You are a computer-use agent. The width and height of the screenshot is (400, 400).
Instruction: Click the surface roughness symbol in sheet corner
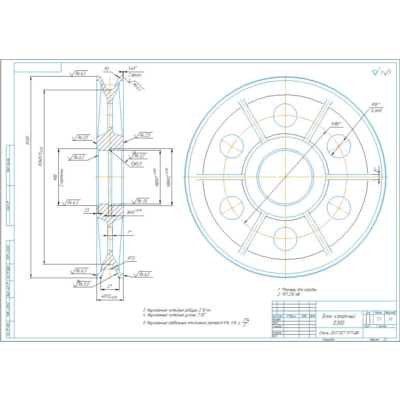click(380, 71)
